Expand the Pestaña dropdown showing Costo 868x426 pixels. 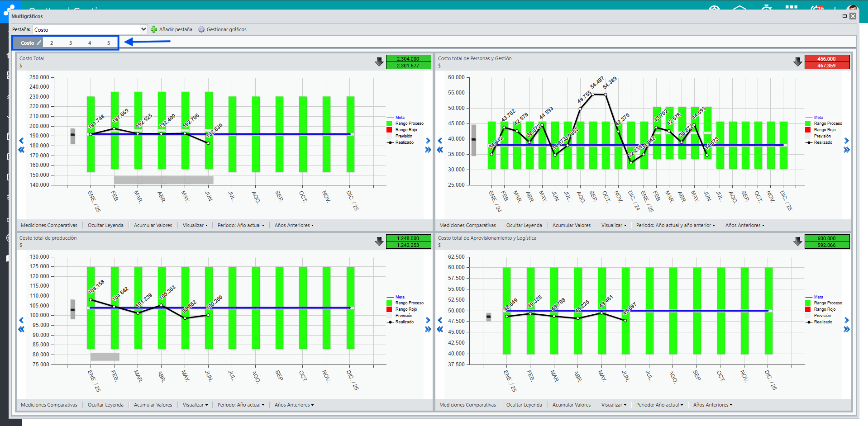[x=143, y=29]
